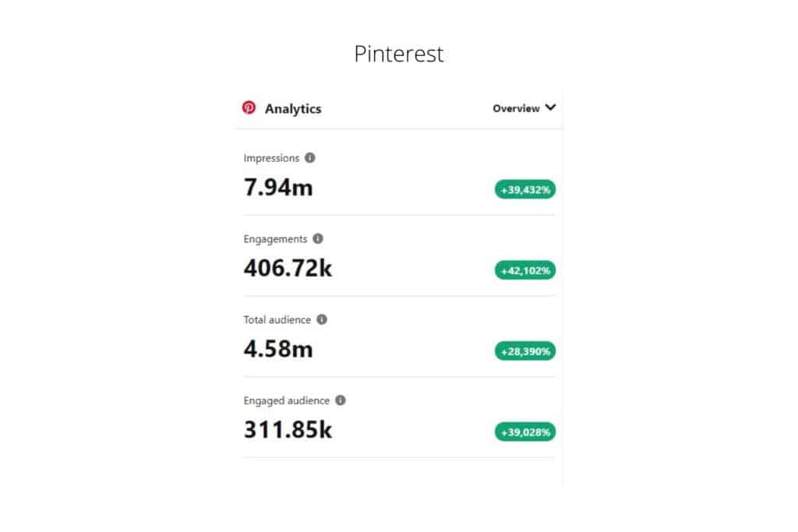Click the Engagements metric label

(275, 239)
